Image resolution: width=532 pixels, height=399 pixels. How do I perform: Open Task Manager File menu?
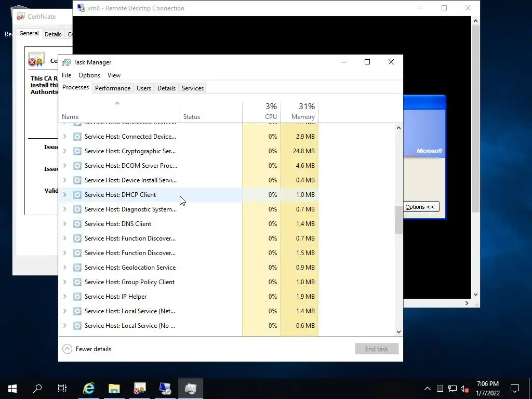[x=66, y=75]
